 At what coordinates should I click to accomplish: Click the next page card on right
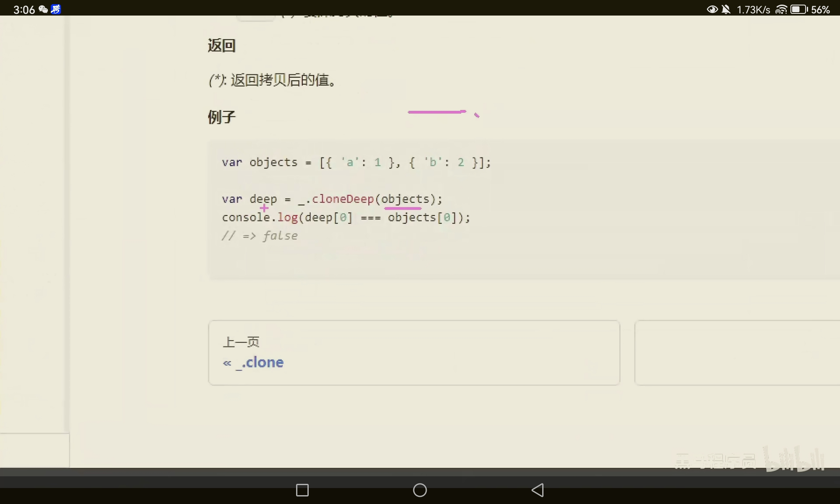737,353
